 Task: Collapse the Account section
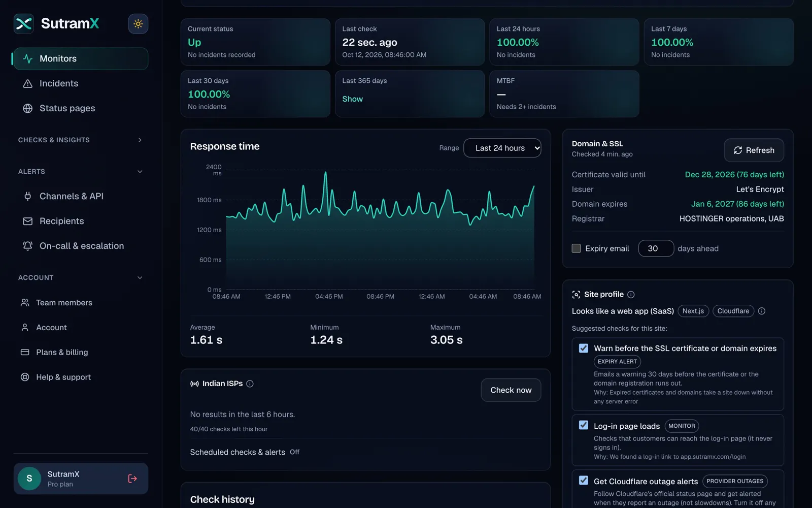click(81, 277)
